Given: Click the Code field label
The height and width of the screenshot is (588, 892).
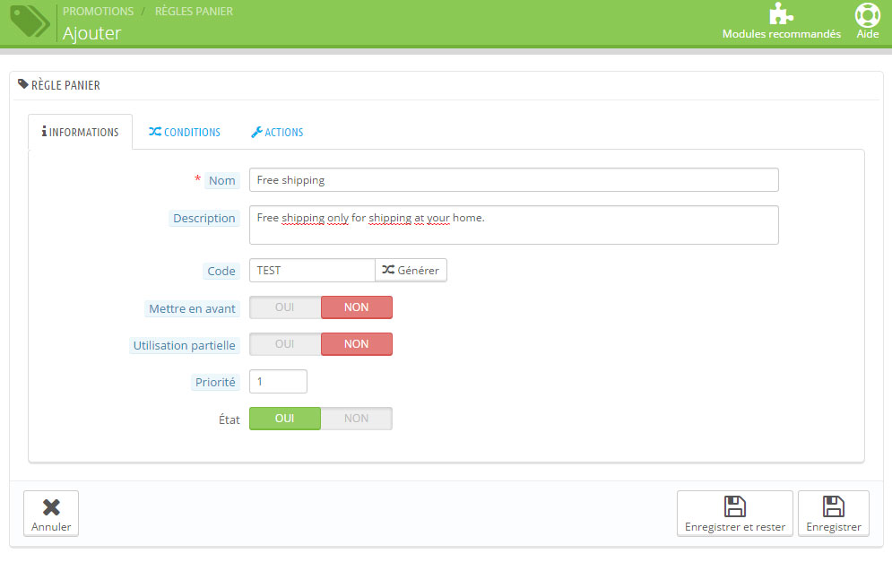Looking at the screenshot, I should (x=221, y=272).
